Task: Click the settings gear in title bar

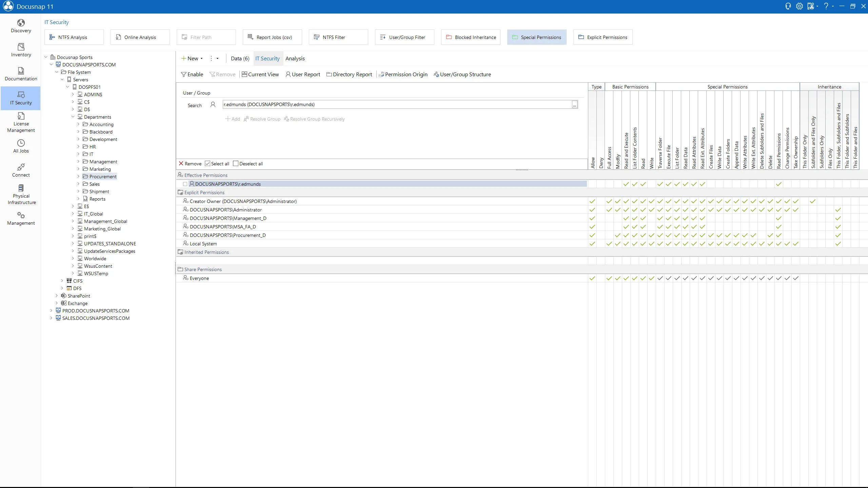Action: 799,6
